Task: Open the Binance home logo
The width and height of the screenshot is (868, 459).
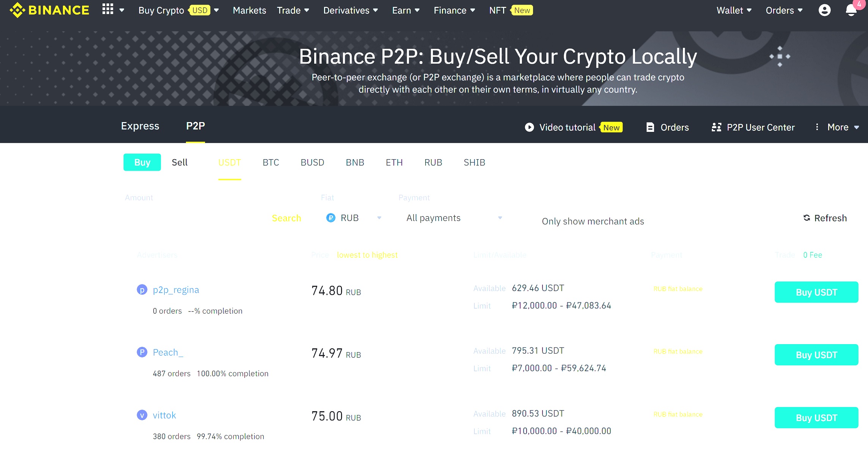Action: click(x=50, y=10)
